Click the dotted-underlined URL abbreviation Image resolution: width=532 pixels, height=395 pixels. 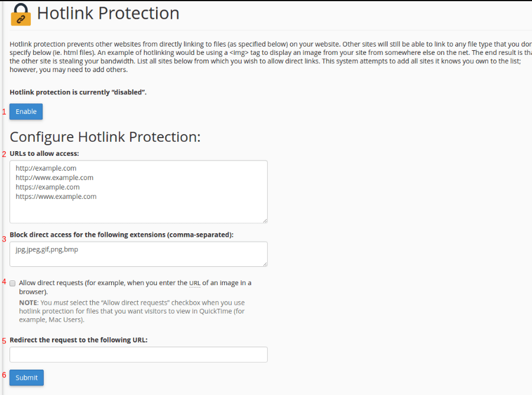coord(194,283)
